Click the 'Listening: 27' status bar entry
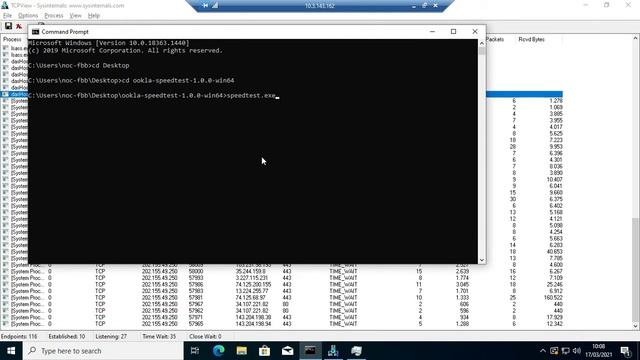Screen dimensions: 640x360 (111, 336)
